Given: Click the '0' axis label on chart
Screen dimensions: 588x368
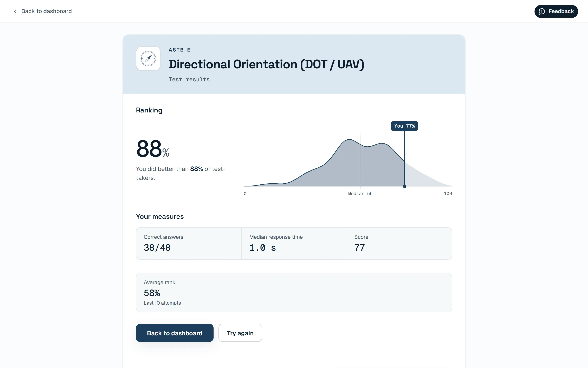Looking at the screenshot, I should (245, 193).
